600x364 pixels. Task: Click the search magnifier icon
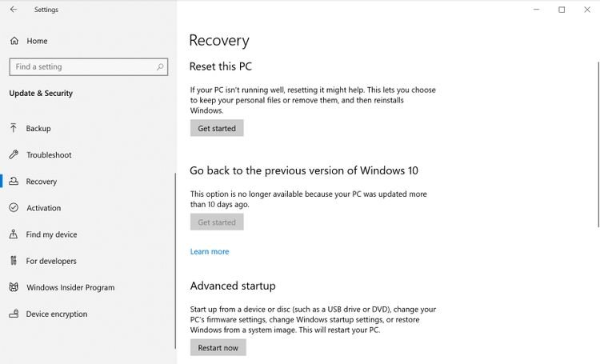coord(160,67)
